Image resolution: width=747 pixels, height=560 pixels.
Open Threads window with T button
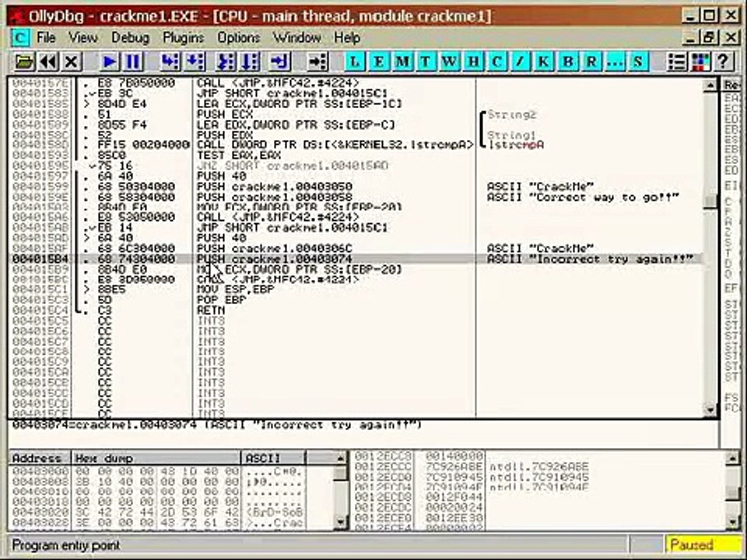click(426, 61)
